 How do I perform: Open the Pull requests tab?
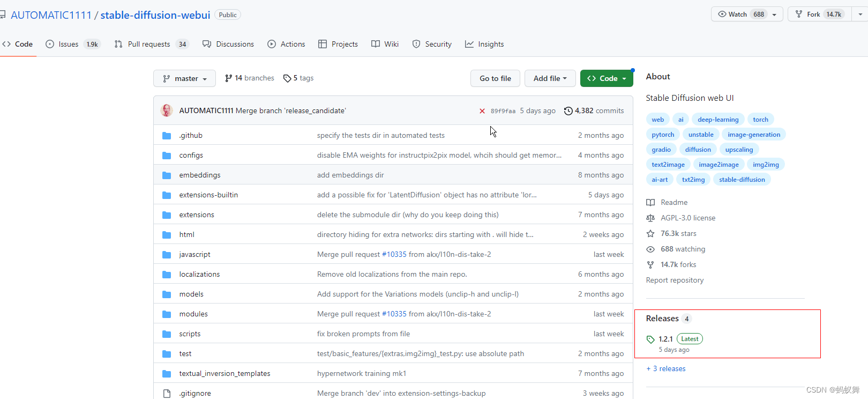coord(152,44)
